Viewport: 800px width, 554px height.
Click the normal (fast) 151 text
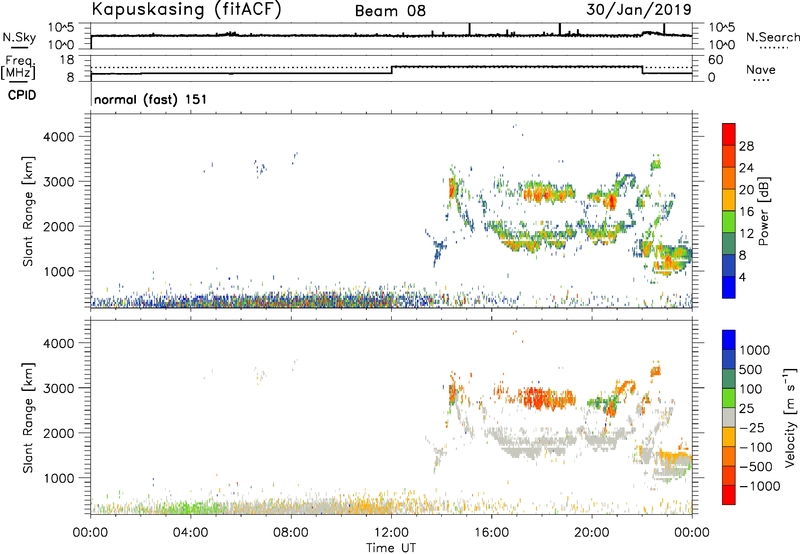click(x=151, y=99)
